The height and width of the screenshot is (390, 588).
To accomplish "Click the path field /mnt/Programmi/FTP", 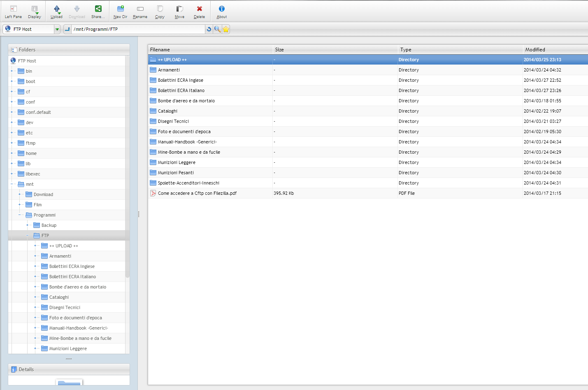I will [x=138, y=29].
